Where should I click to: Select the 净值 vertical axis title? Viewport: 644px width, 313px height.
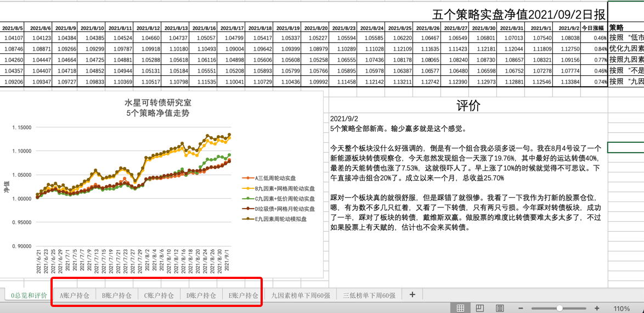pos(7,187)
